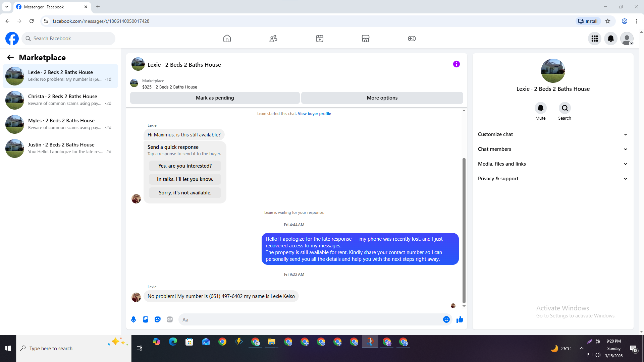
Task: Mark the listing as pending
Action: click(x=215, y=98)
